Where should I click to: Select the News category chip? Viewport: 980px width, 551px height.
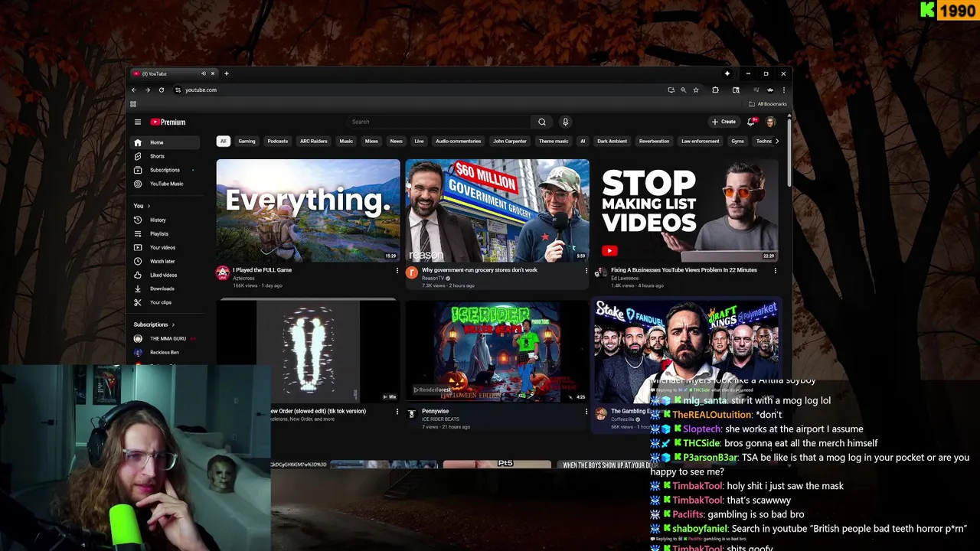pos(396,141)
